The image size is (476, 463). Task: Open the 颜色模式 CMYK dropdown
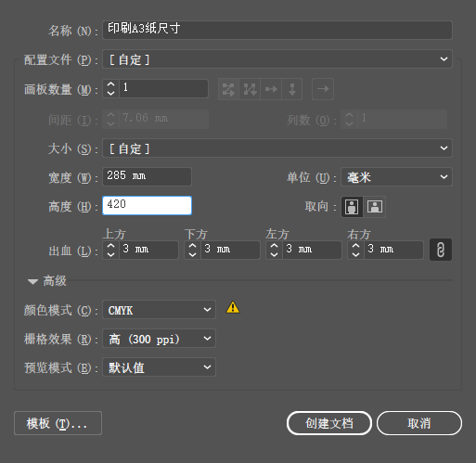[x=159, y=310]
